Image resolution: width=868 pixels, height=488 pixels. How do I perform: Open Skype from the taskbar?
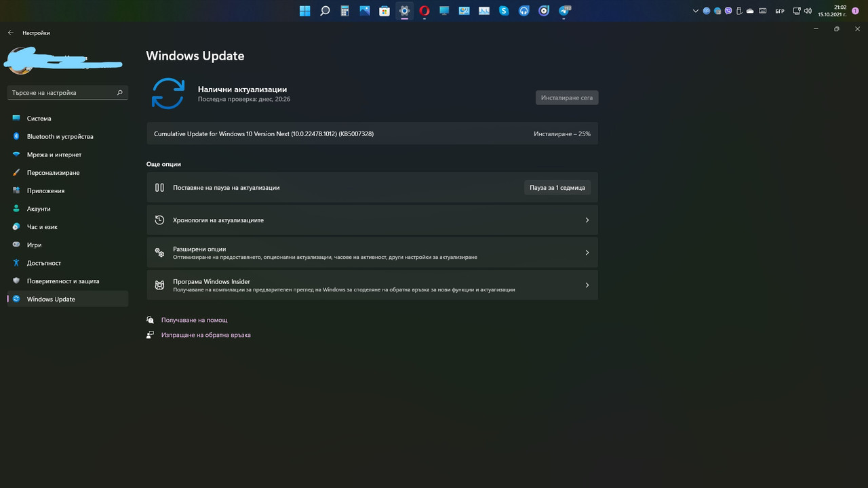tap(504, 11)
